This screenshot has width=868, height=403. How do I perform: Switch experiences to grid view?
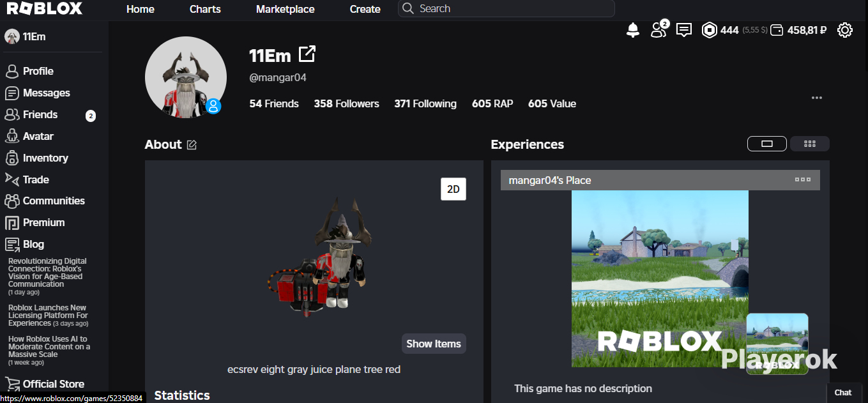[810, 144]
